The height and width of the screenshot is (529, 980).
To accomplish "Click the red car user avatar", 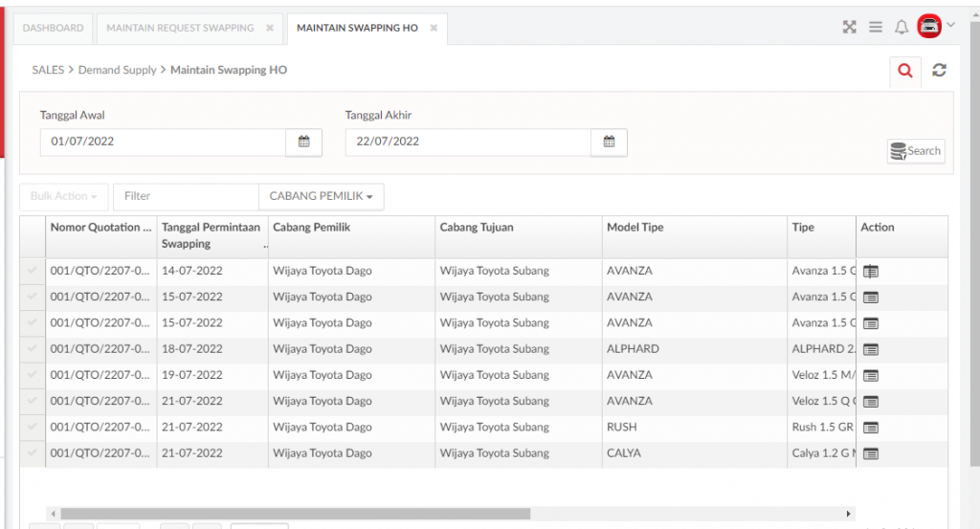I will (929, 26).
